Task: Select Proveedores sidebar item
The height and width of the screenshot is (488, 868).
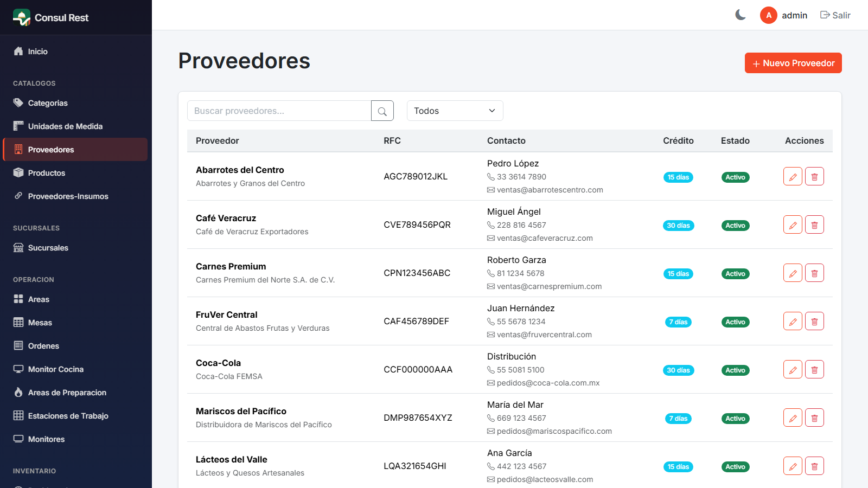Action: [76, 150]
